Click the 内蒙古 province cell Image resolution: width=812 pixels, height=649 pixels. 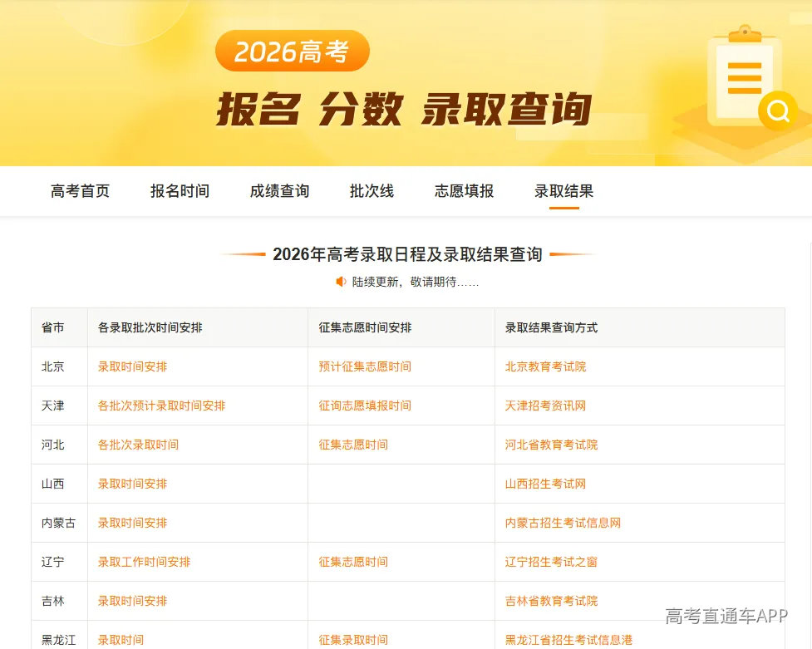(x=58, y=524)
